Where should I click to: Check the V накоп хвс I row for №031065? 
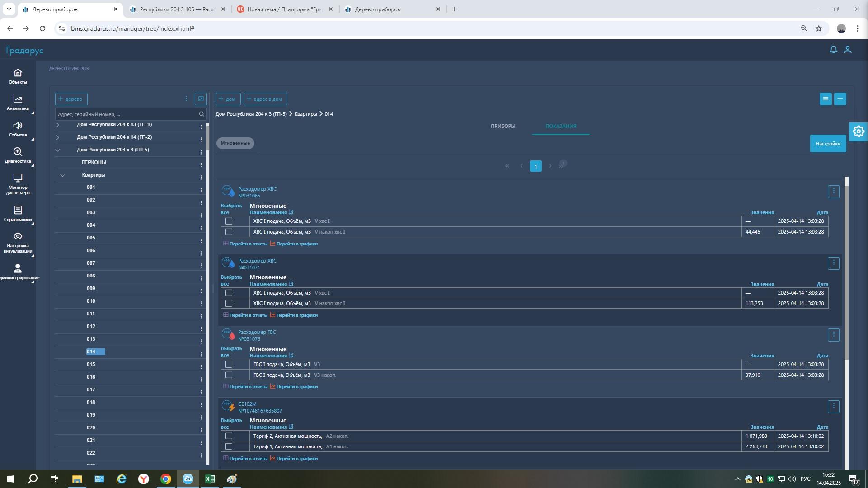pyautogui.click(x=229, y=232)
